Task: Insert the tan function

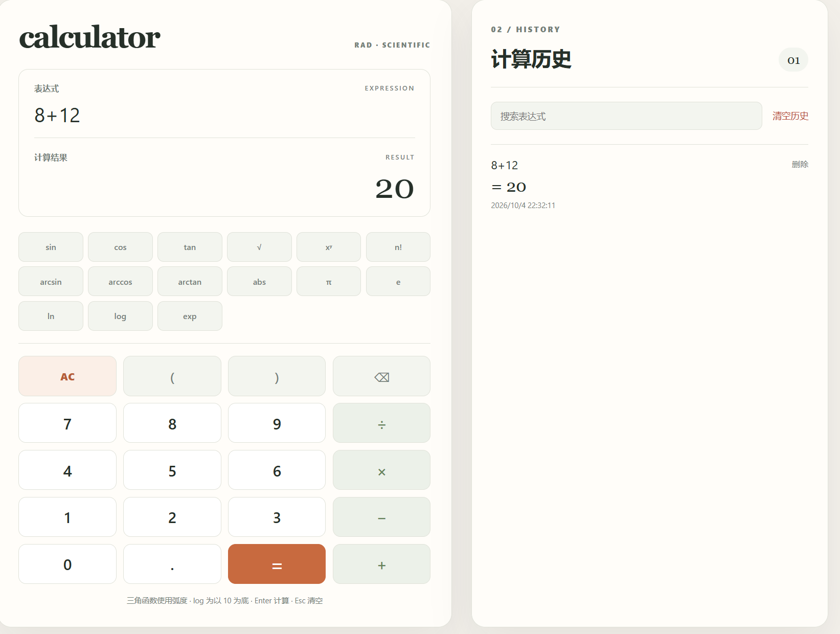Action: point(190,247)
